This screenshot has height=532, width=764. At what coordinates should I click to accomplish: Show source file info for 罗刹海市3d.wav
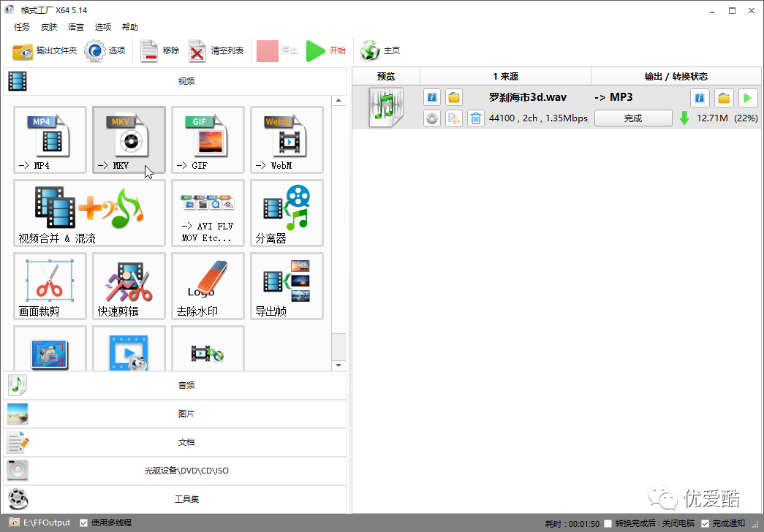[x=431, y=97]
